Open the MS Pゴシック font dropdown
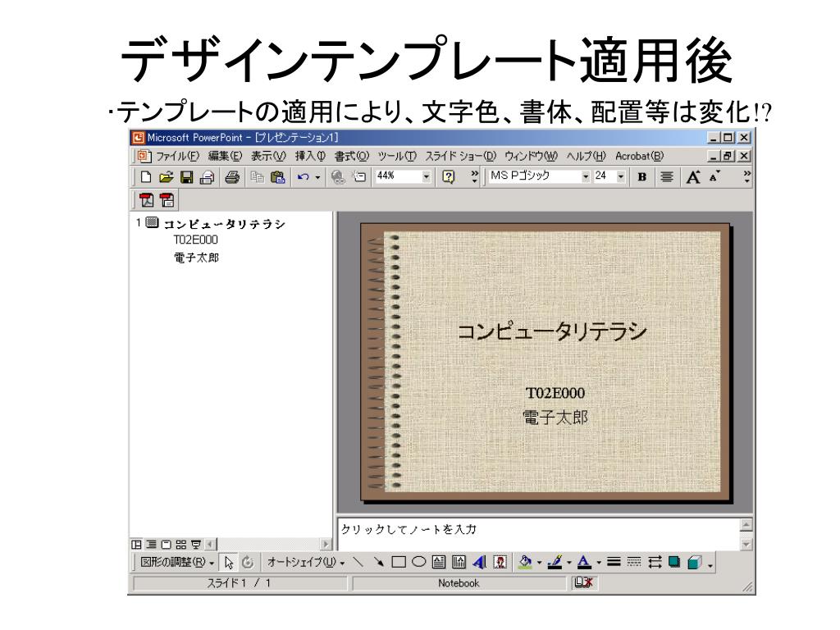 click(586, 176)
